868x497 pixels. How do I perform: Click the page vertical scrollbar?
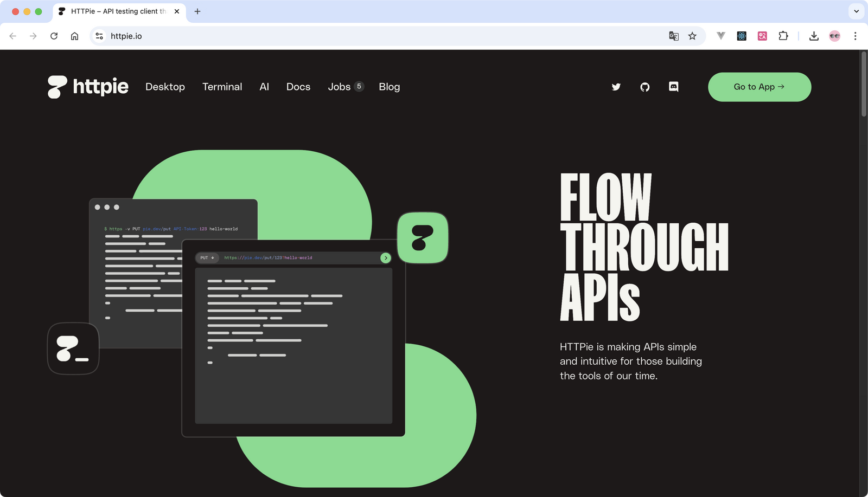864,84
